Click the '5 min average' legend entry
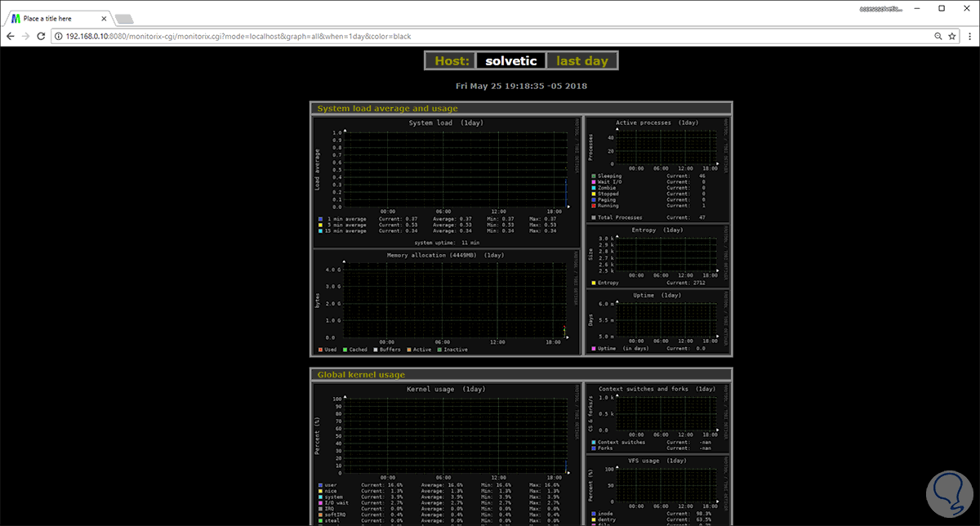The image size is (980, 526). click(x=343, y=225)
